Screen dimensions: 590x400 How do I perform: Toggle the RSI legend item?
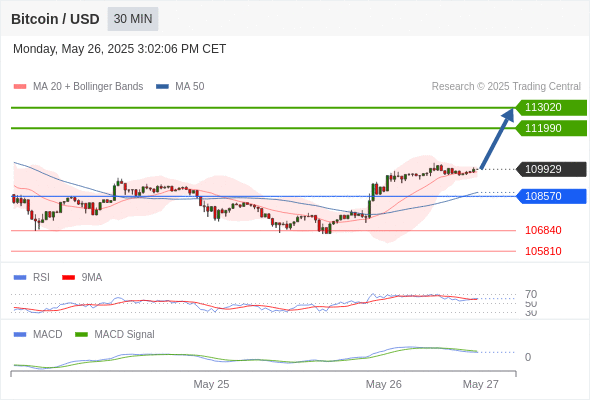tap(32, 277)
